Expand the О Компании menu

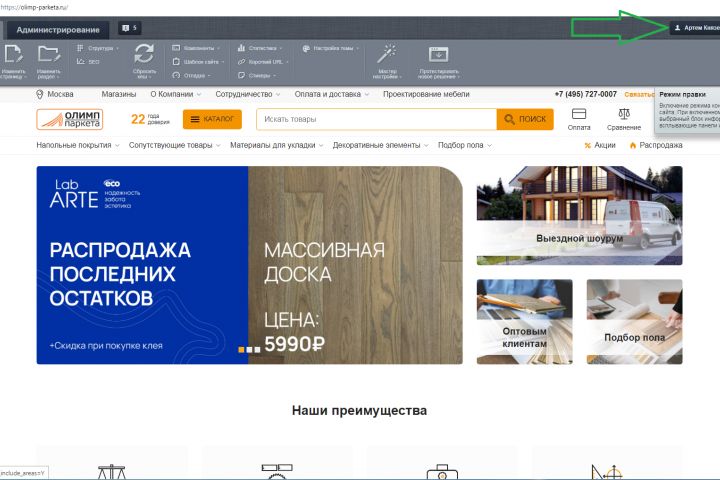coord(176,94)
